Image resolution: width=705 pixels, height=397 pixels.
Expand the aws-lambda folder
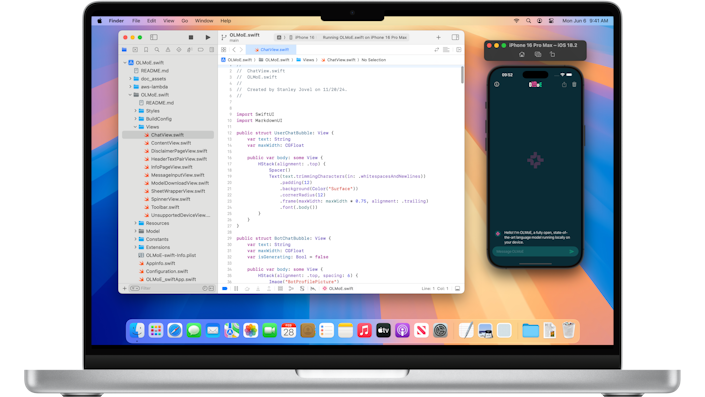tap(130, 87)
